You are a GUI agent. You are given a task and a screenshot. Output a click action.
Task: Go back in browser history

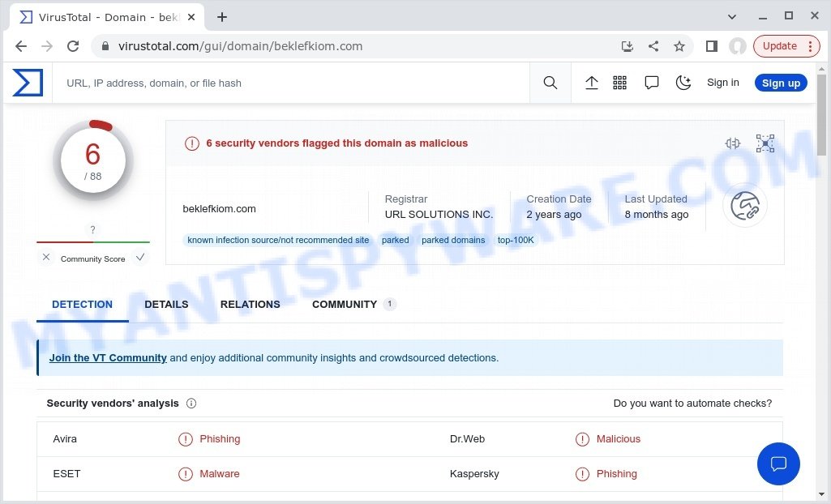point(21,46)
